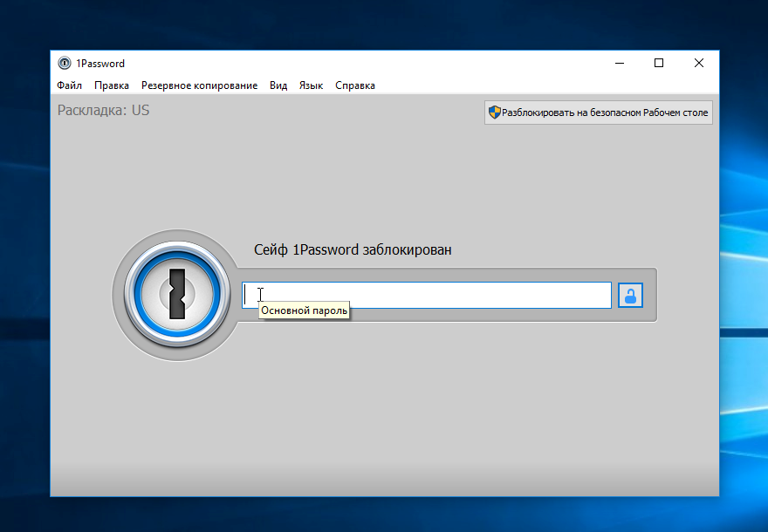Open the Правка menu
The image size is (768, 532).
(112, 85)
